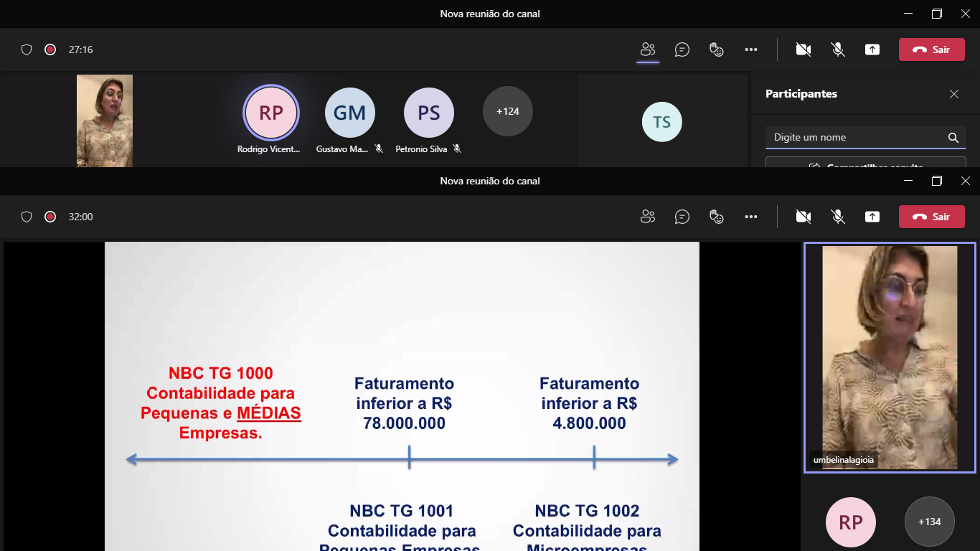Image resolution: width=980 pixels, height=551 pixels.
Task: Select the umbelinalagioia video thumbnail
Action: (889, 357)
